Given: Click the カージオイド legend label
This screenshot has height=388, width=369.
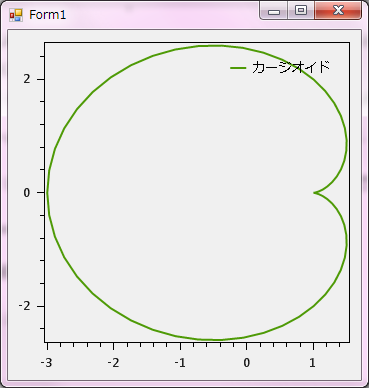Looking at the screenshot, I should pyautogui.click(x=291, y=67).
